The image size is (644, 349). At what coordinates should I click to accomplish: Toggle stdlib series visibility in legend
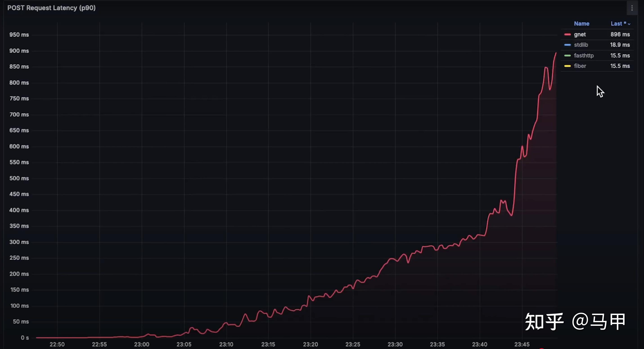[x=581, y=45]
